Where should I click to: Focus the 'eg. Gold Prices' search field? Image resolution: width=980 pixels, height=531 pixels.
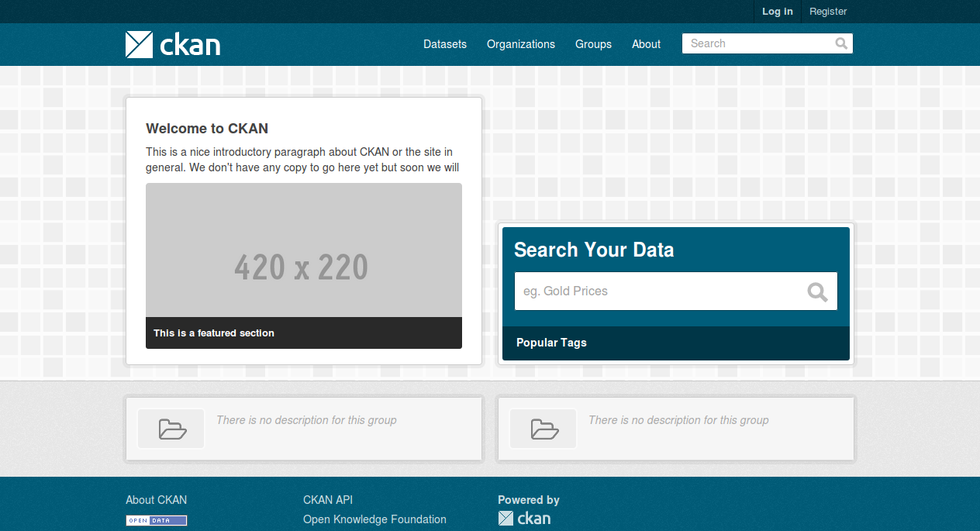click(x=676, y=291)
